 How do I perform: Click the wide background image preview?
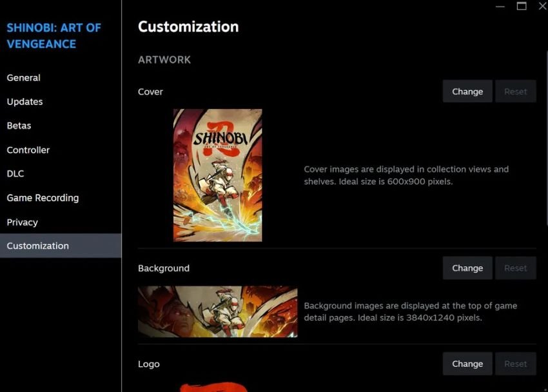pos(218,311)
